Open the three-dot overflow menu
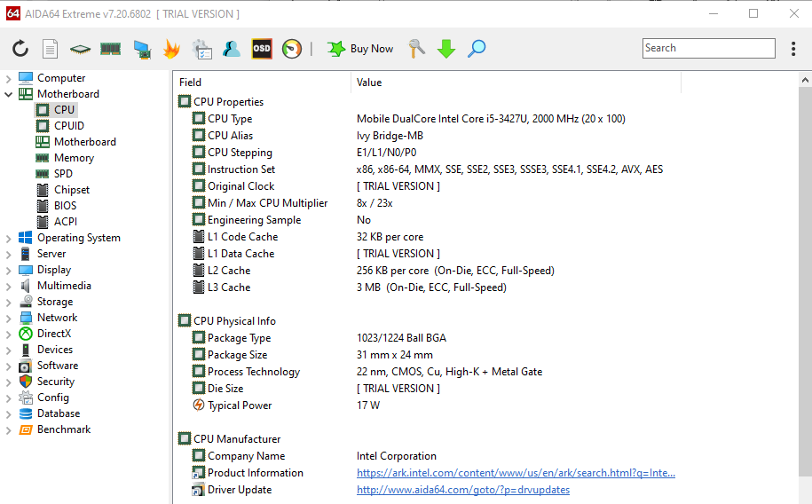812x504 pixels. (x=792, y=49)
